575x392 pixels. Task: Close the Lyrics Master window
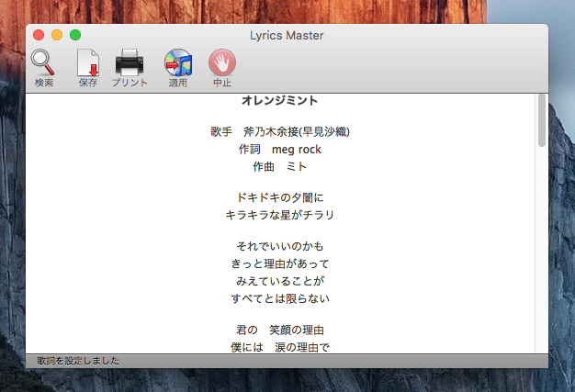[x=39, y=35]
